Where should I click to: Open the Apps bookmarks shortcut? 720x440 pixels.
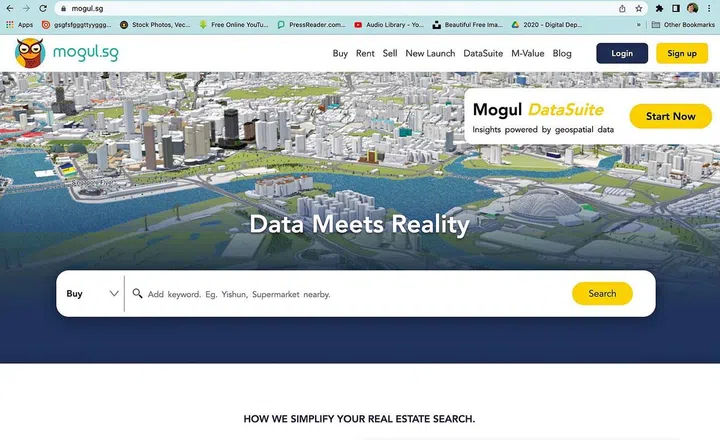[x=19, y=24]
